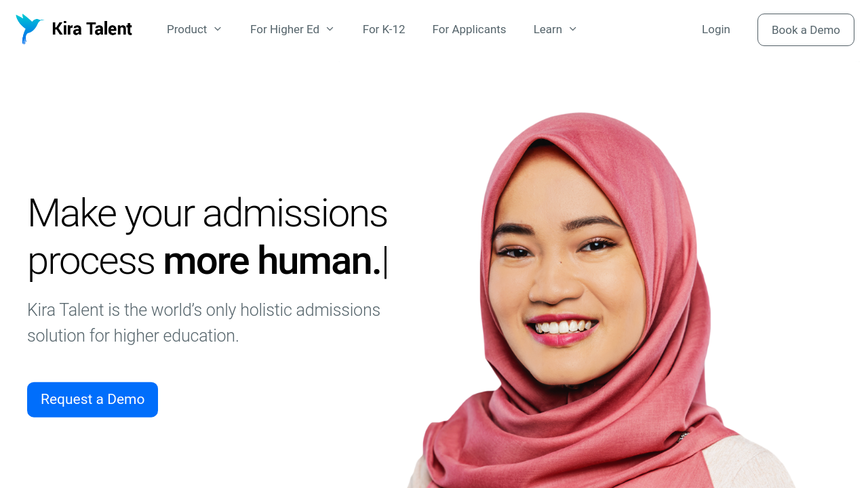Click the word 'process' in the headline

point(91,262)
